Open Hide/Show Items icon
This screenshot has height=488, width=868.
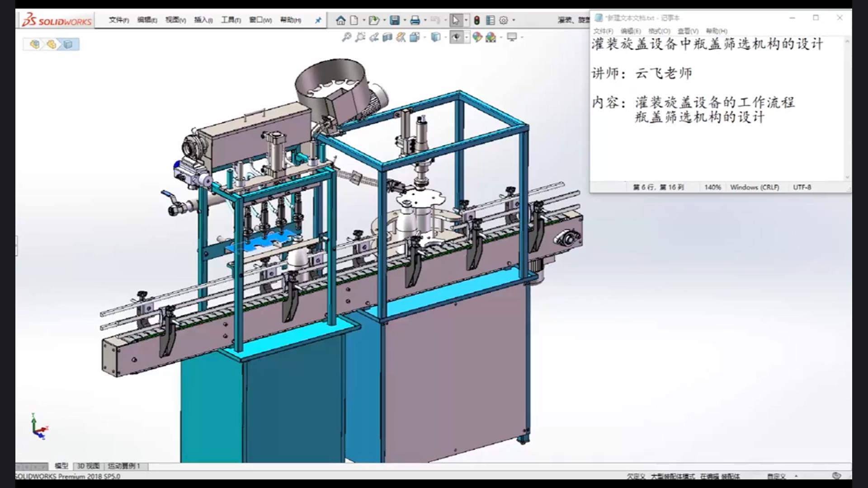point(456,37)
